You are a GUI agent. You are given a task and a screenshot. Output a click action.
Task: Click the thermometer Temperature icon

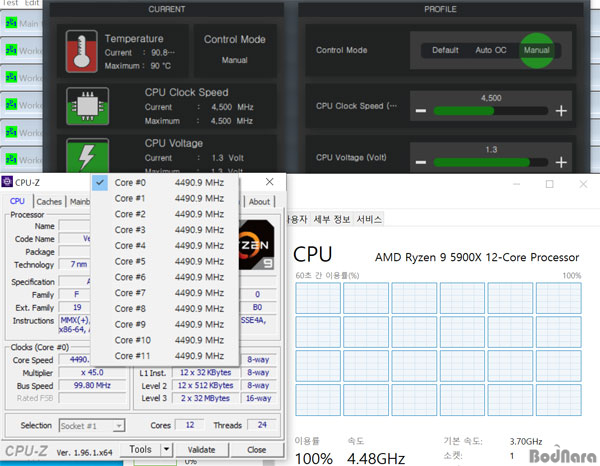click(82, 51)
